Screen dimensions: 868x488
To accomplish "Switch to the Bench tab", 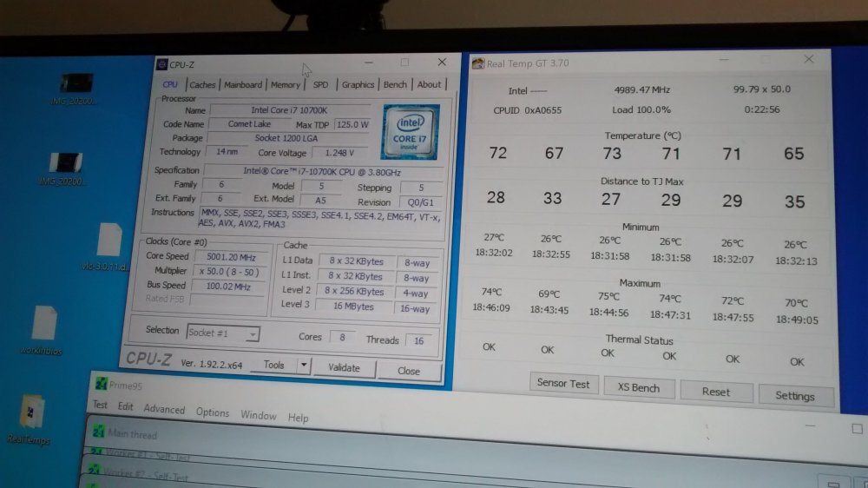I will point(395,85).
